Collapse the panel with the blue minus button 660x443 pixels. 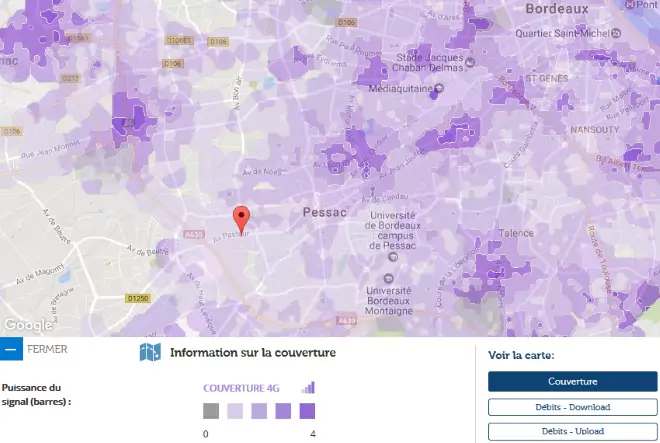pos(11,349)
